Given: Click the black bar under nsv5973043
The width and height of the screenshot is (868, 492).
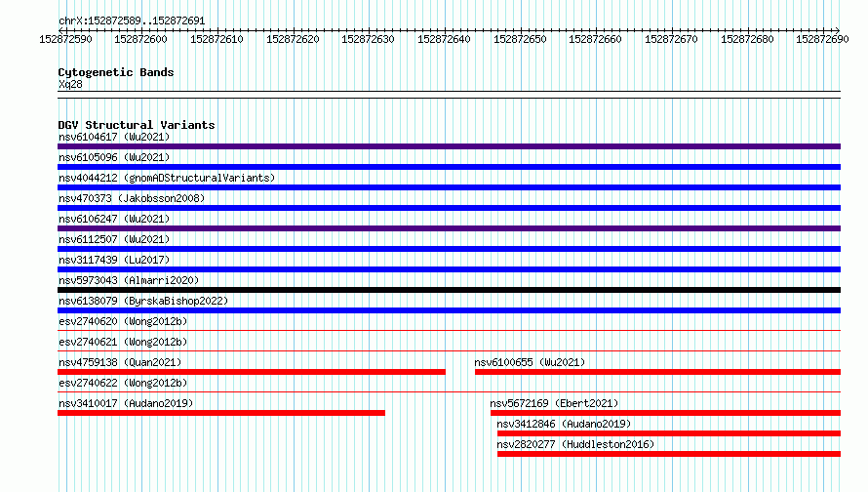Looking at the screenshot, I should [x=449, y=290].
